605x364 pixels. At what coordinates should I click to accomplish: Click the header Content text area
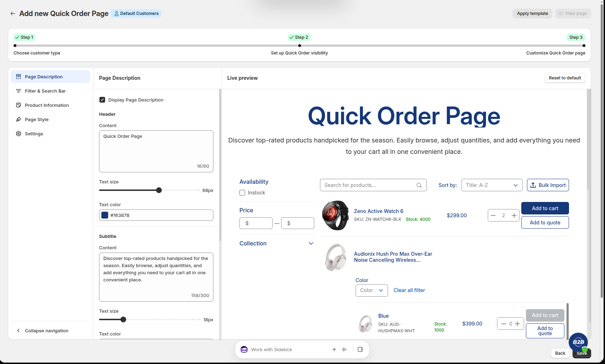click(x=156, y=151)
